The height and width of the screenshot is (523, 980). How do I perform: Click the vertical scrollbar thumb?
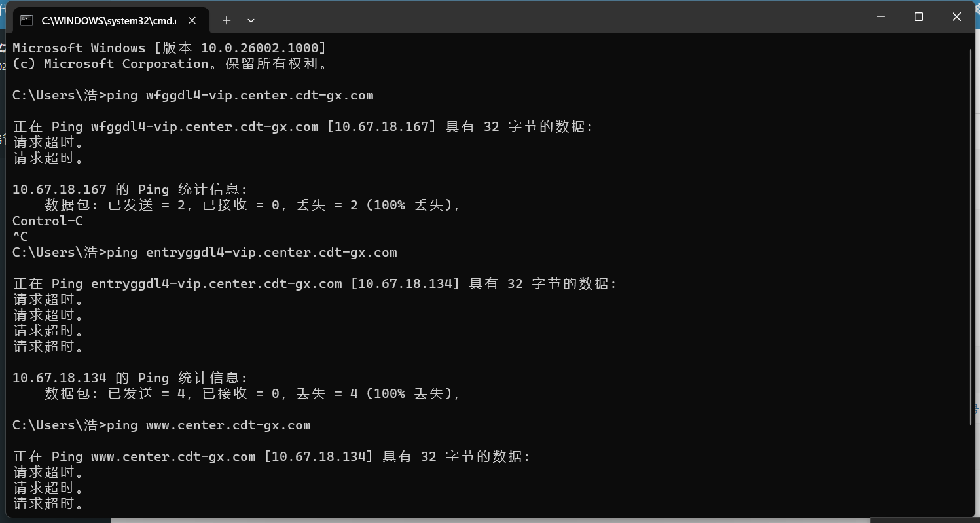pyautogui.click(x=970, y=229)
